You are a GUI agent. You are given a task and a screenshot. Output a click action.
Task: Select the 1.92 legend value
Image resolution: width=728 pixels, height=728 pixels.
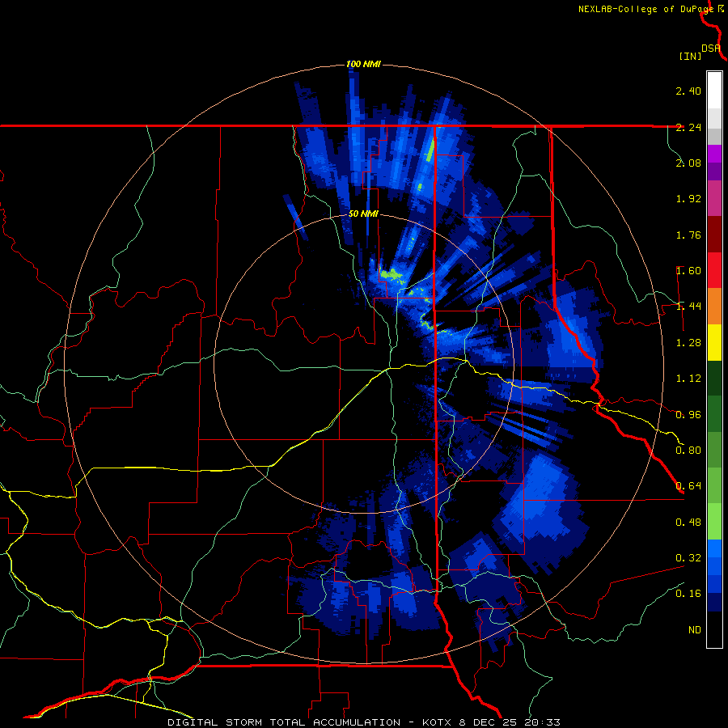pos(688,199)
